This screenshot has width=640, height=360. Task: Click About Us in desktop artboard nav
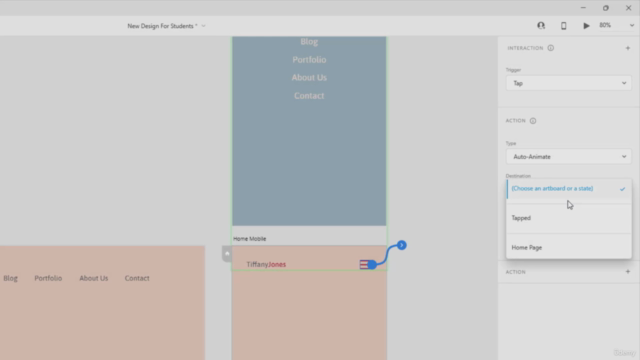[93, 278]
